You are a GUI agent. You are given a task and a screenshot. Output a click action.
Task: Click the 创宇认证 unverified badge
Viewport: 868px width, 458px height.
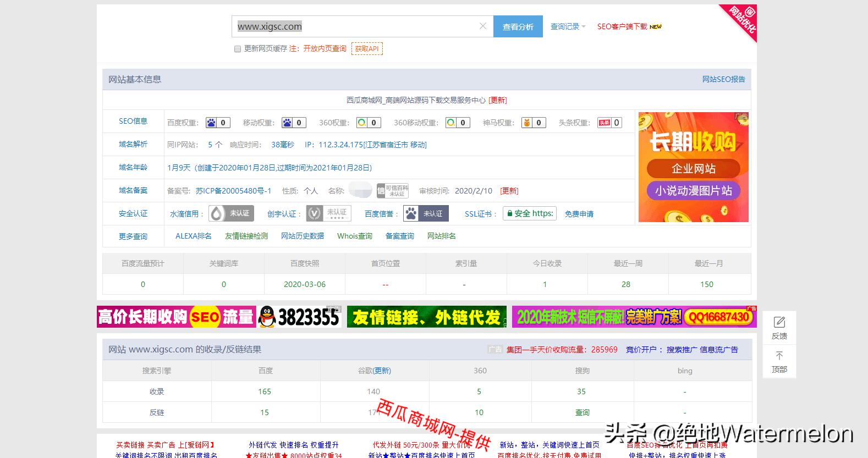point(329,213)
